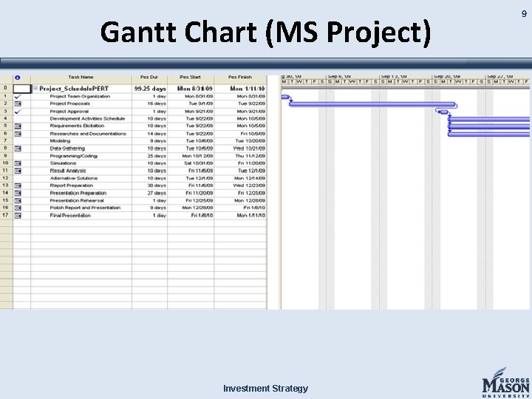Click the Pes Start column header
Viewport: 532px width, 399px height.
[x=191, y=78]
